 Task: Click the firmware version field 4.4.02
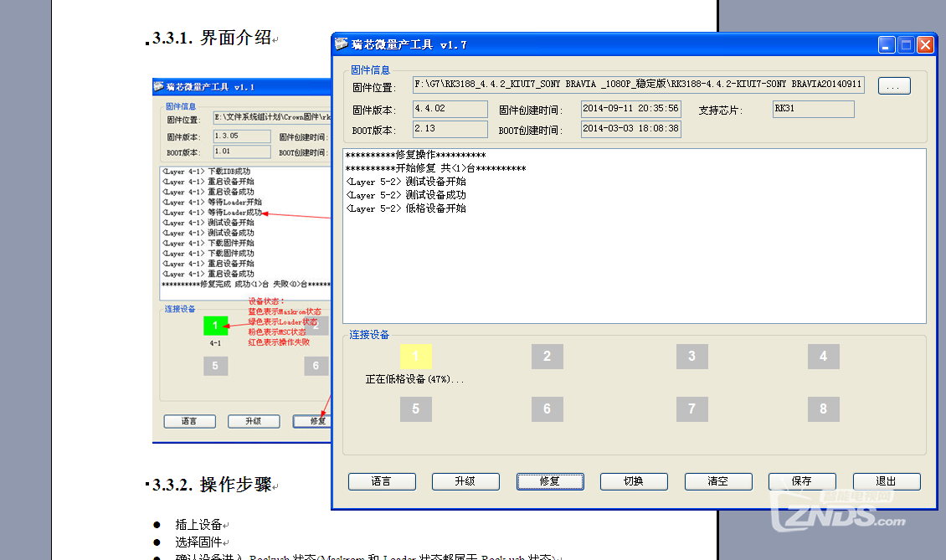pyautogui.click(x=450, y=109)
